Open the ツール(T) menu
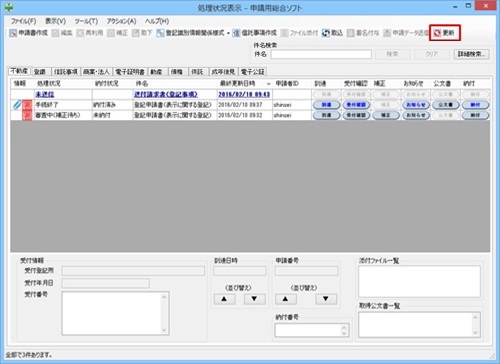 pos(86,21)
